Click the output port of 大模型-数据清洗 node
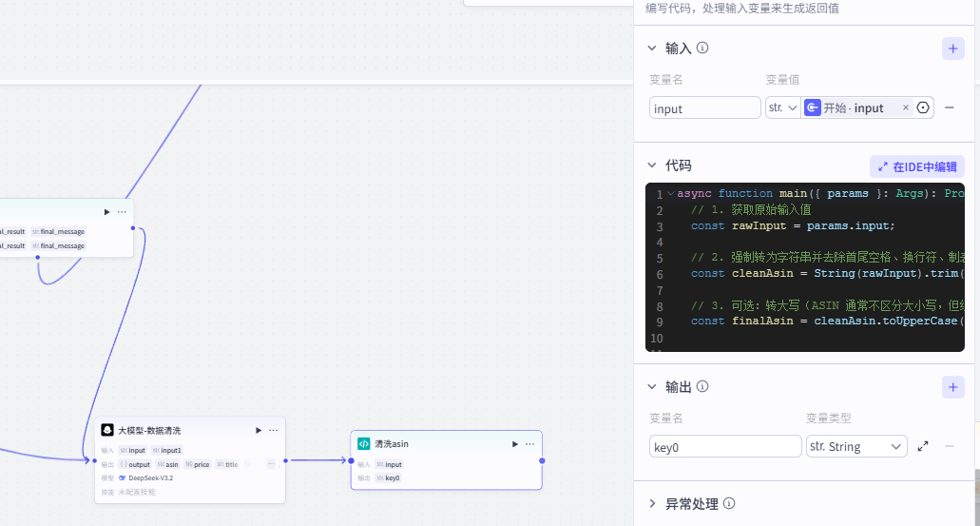This screenshot has width=980, height=526. click(285, 460)
